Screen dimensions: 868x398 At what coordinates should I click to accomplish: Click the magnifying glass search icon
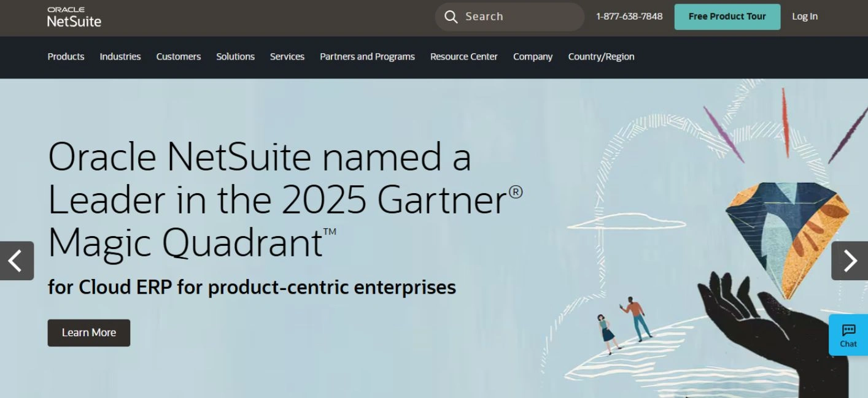tap(451, 17)
